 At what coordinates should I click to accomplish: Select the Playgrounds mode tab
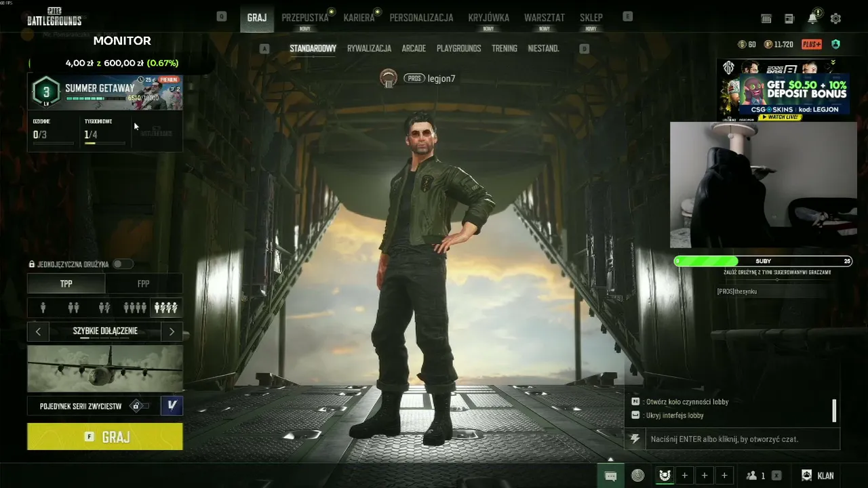pyautogui.click(x=459, y=49)
